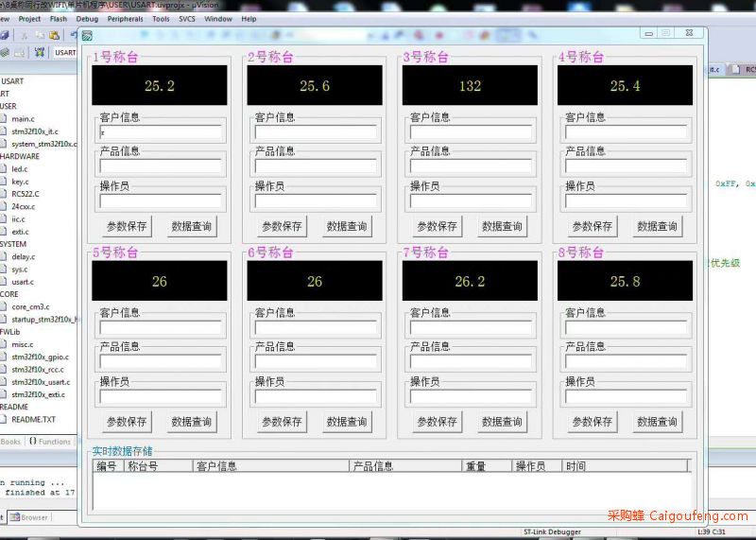756x540 pixels.
Task: Click 客户信息 input field of 1号称台
Action: (161, 132)
